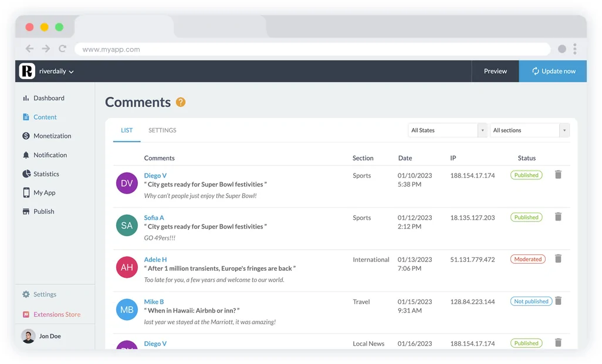Delete Diego V's Sports comment via trash icon

[x=558, y=175]
